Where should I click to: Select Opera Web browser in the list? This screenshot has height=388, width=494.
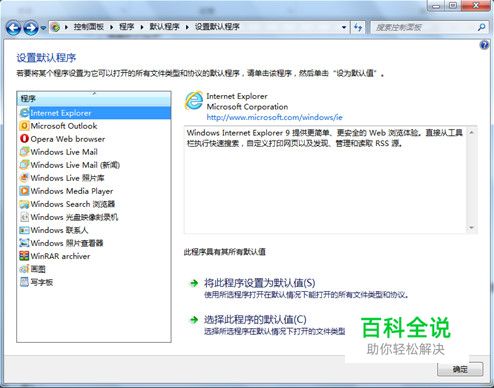pos(68,139)
